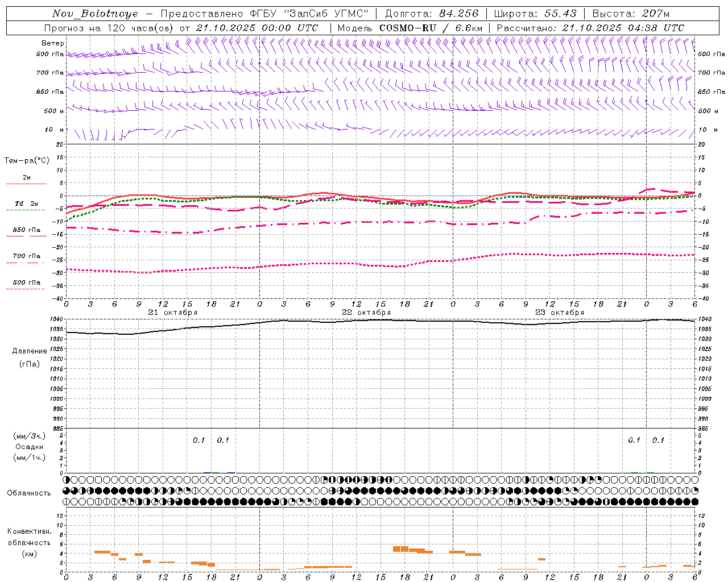Click the 850 гПа temperature legend entry
Viewport: 728px width, 582px height.
[27, 230]
